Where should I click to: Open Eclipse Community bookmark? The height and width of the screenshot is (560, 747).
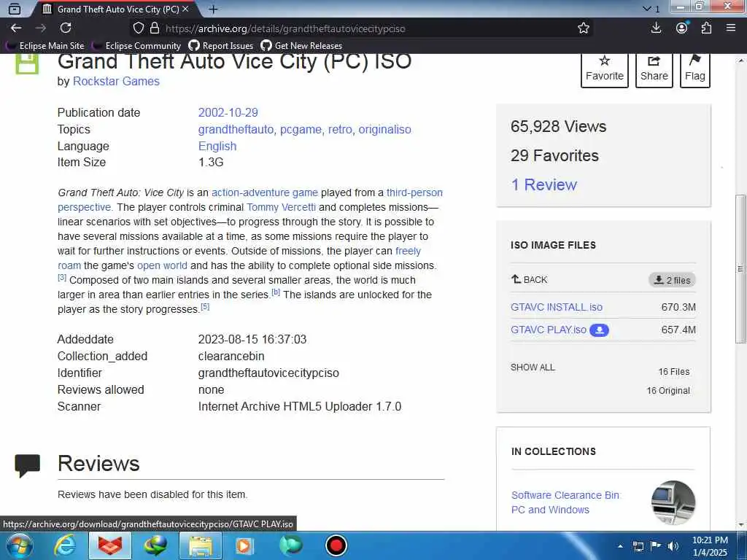(136, 46)
